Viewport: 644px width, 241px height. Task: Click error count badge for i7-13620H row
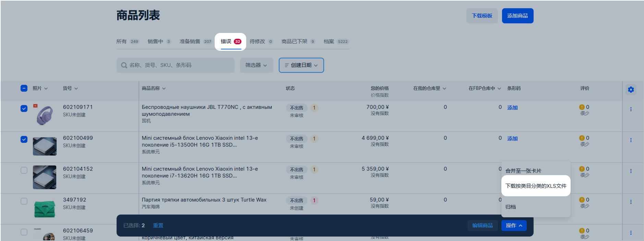[314, 170]
